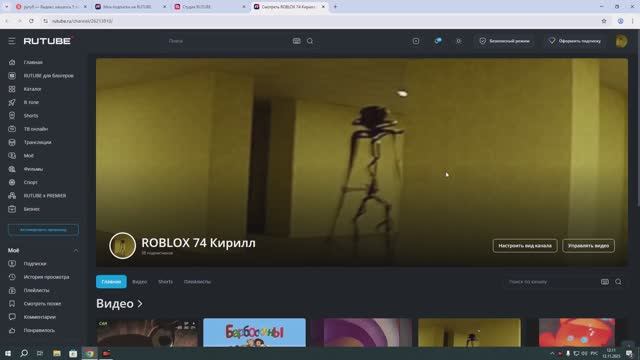Open the Видео section heading link
Screen dimensions: 640x360
(x=119, y=304)
